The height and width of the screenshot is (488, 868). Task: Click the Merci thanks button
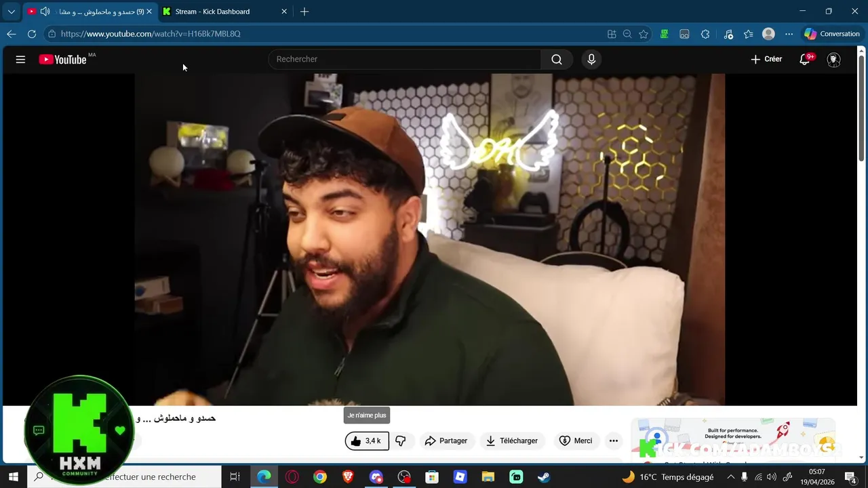coord(575,441)
